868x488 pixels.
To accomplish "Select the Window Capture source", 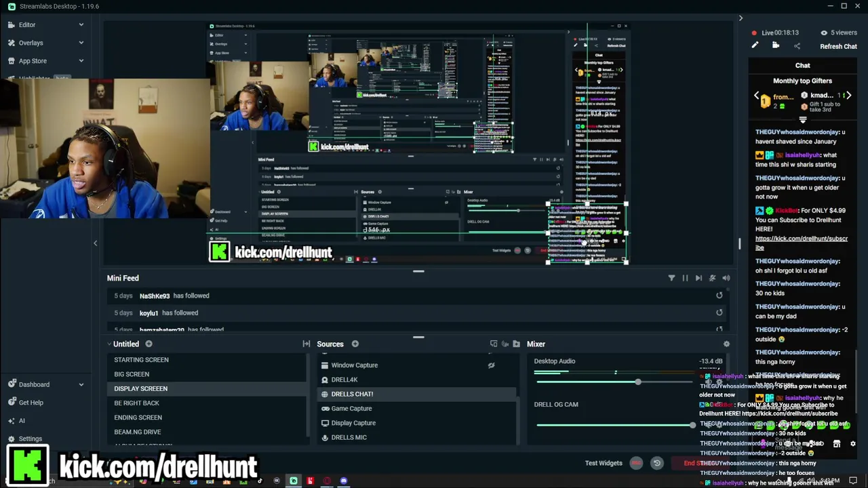I will click(417, 365).
